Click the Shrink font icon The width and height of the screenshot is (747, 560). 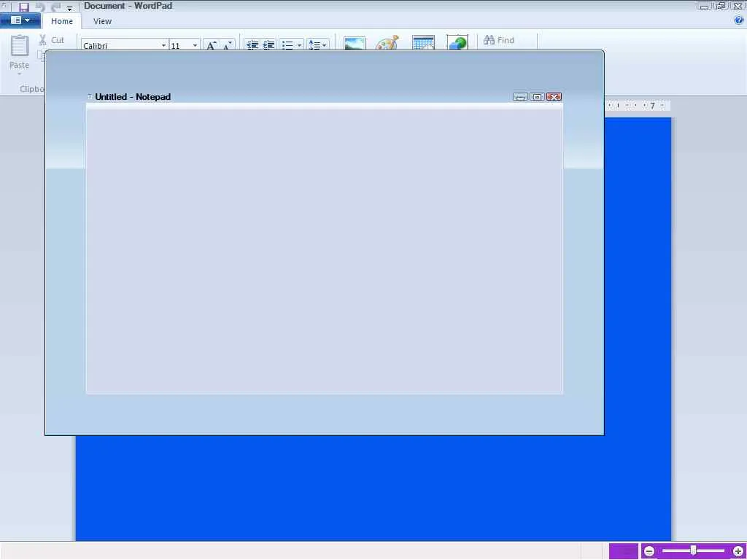pyautogui.click(x=228, y=44)
